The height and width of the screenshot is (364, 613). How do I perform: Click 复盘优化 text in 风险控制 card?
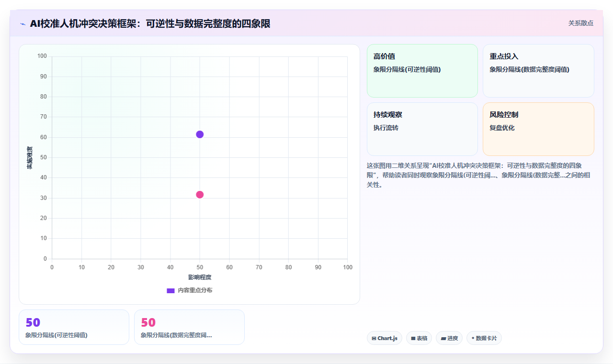tap(502, 128)
